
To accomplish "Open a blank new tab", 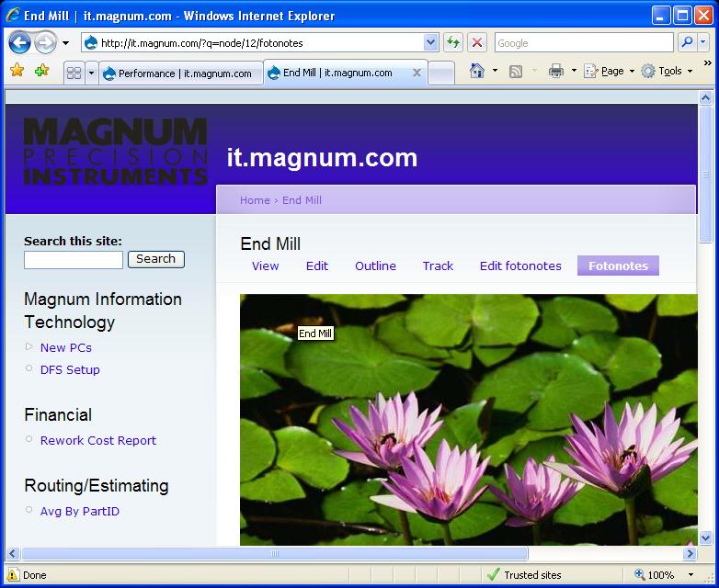I will click(441, 73).
